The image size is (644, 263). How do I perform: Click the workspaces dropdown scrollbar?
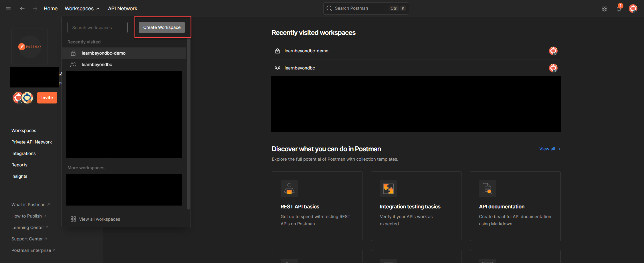click(x=188, y=124)
